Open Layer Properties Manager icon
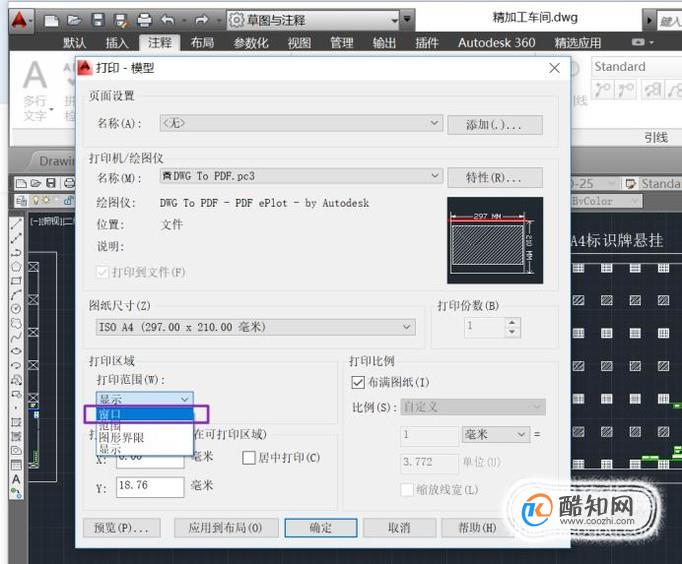Viewport: 682px width, 564px height. tap(21, 201)
